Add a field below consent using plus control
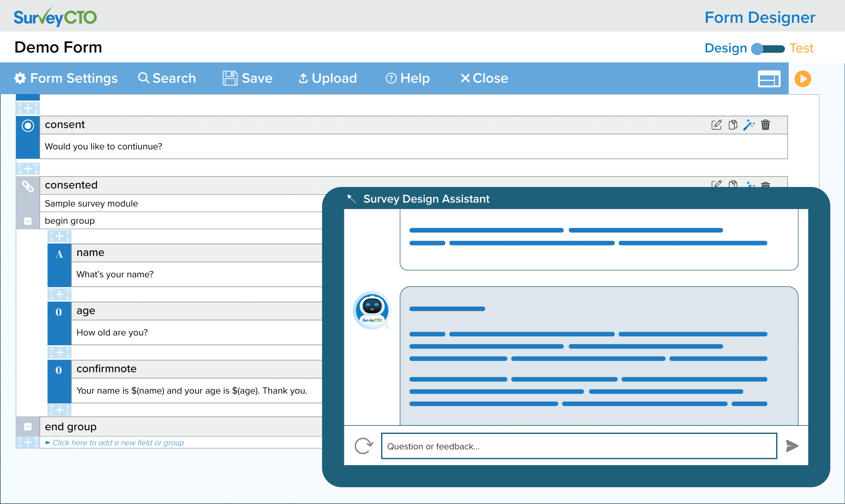Viewport: 845px width, 504px height. tap(28, 168)
